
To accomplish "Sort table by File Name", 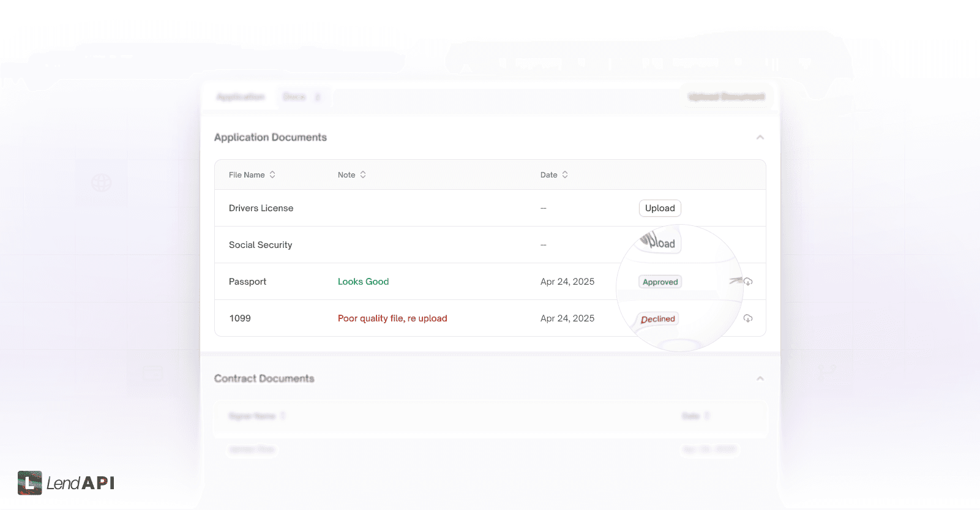I will [x=272, y=174].
